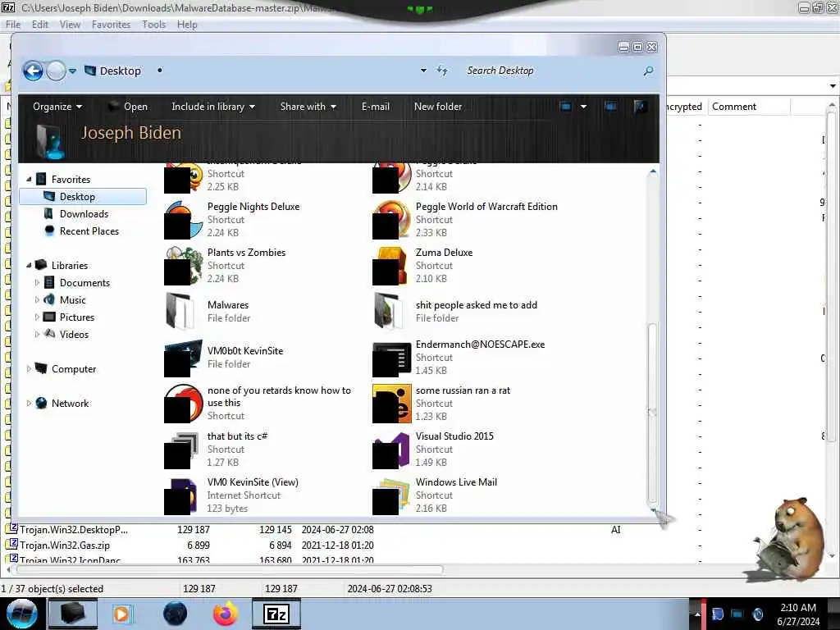The width and height of the screenshot is (840, 630).
Task: Open the Favorites menu in 7-Zip
Action: tap(111, 25)
